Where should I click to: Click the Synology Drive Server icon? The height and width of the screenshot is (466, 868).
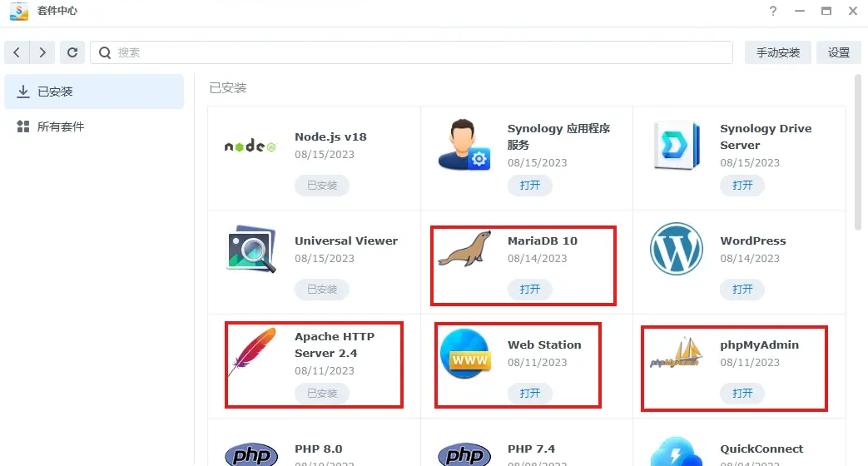tap(677, 146)
